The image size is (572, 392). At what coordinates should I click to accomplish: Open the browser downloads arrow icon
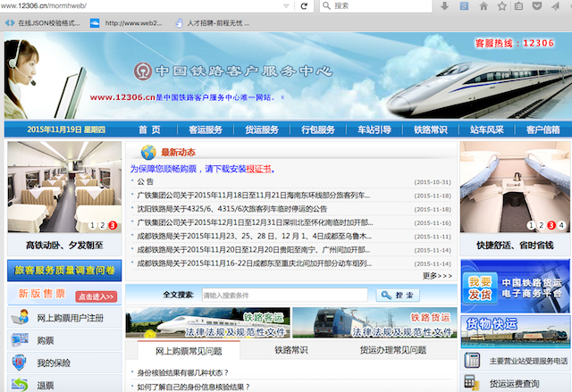pyautogui.click(x=444, y=6)
